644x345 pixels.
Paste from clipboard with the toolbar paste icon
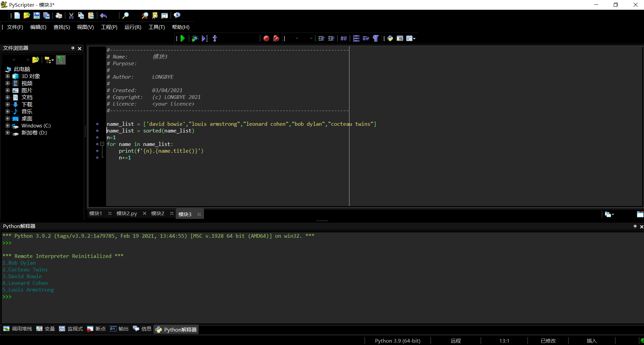click(x=91, y=15)
